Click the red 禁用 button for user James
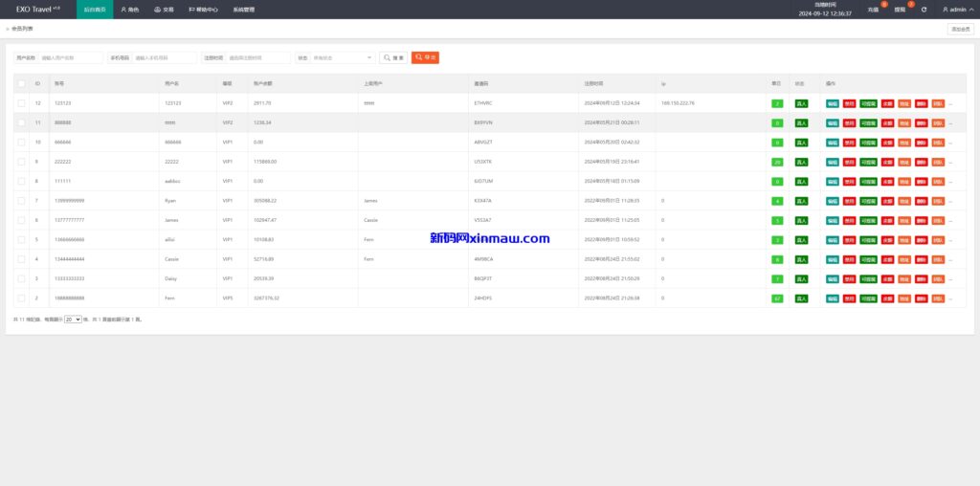Image resolution: width=980 pixels, height=486 pixels. tap(850, 221)
